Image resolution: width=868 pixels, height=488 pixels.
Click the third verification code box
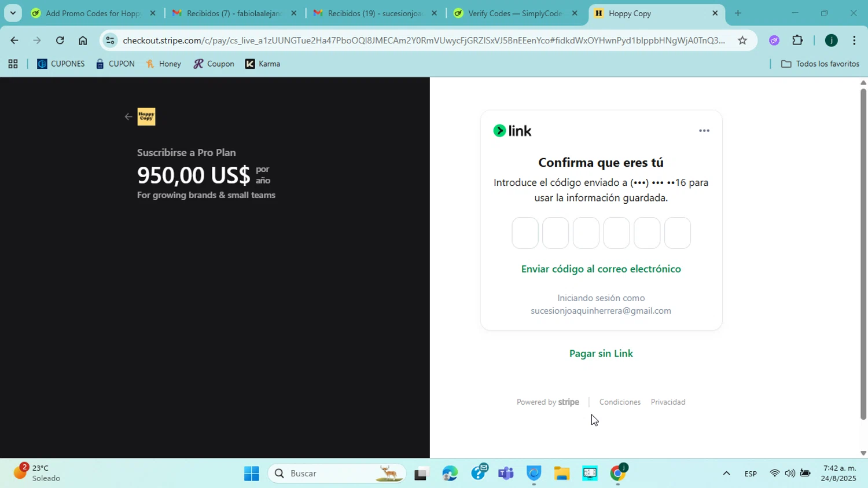586,233
